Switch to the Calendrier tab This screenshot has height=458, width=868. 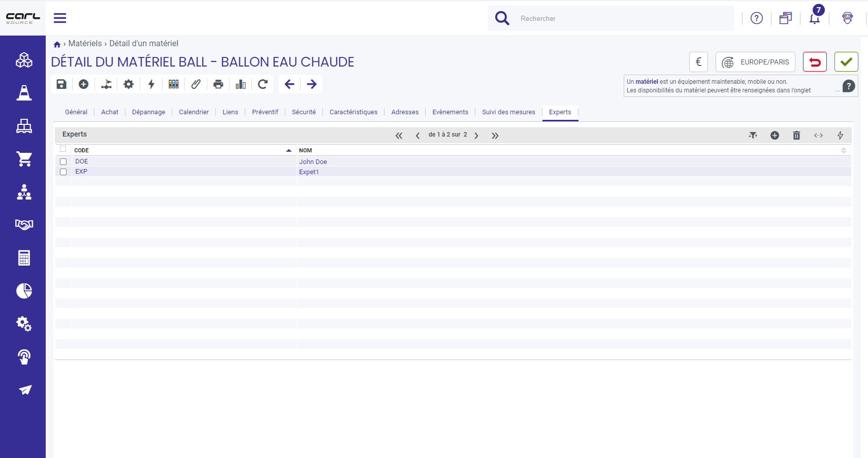click(x=194, y=112)
